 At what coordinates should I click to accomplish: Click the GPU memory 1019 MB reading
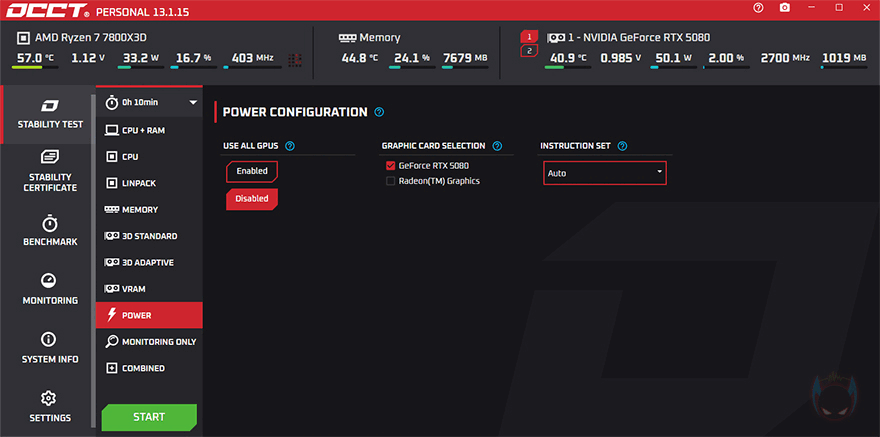pyautogui.click(x=845, y=57)
